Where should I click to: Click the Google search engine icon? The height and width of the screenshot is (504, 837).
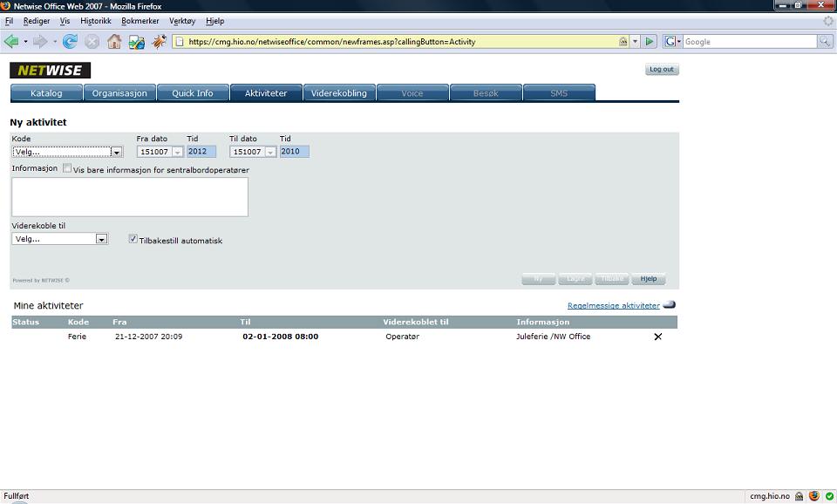click(x=670, y=42)
